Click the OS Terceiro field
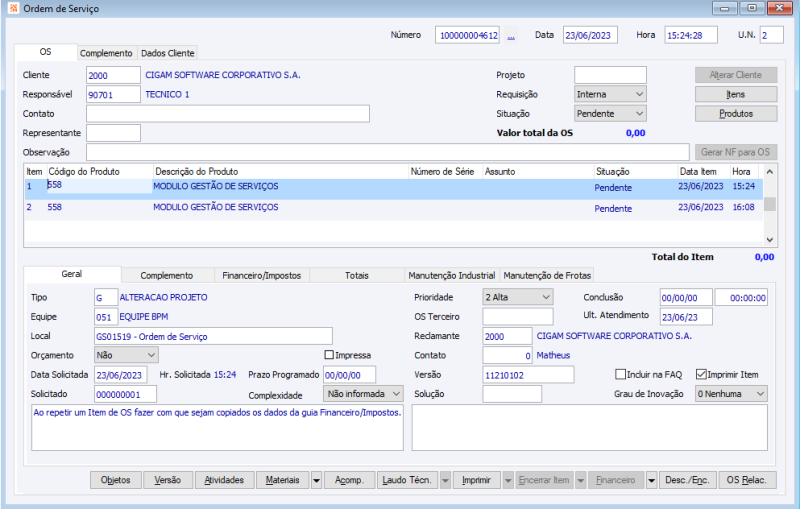The width and height of the screenshot is (800, 509). (518, 316)
